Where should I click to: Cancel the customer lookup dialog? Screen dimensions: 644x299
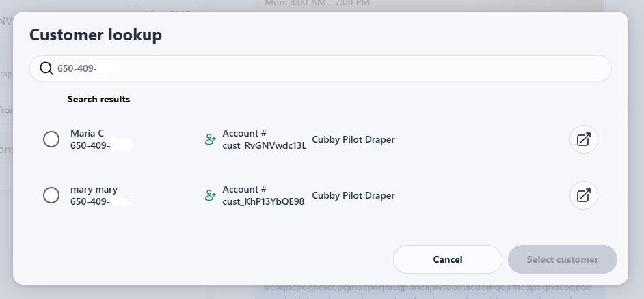(448, 259)
